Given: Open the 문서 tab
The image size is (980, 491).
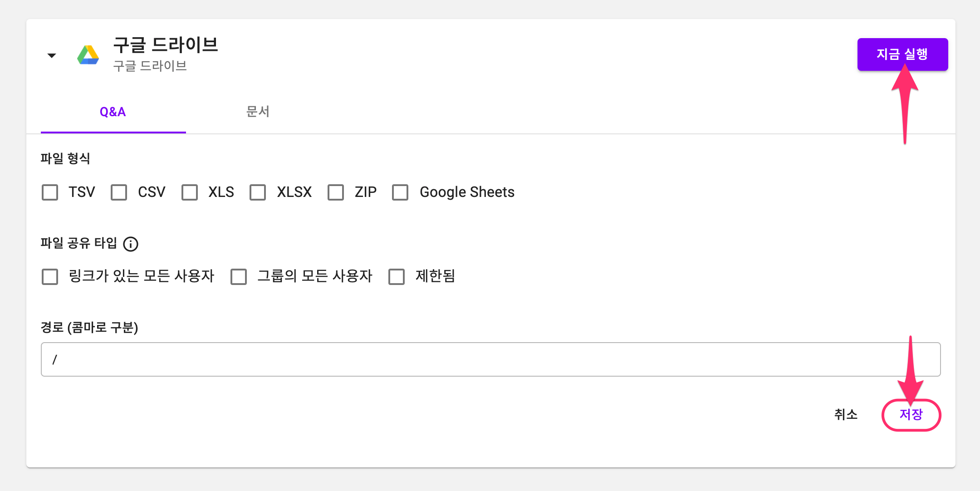Looking at the screenshot, I should 258,112.
